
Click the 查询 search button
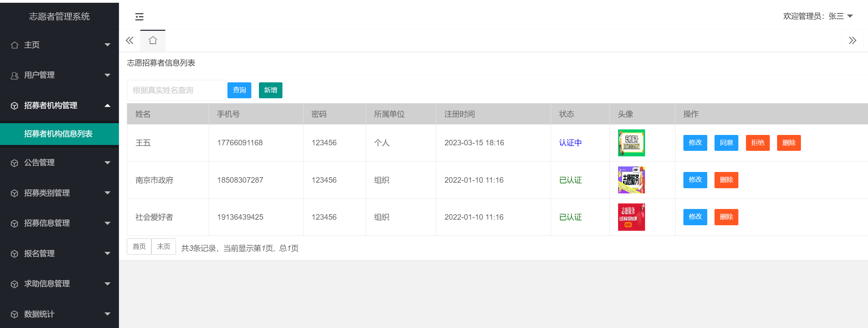(x=239, y=90)
